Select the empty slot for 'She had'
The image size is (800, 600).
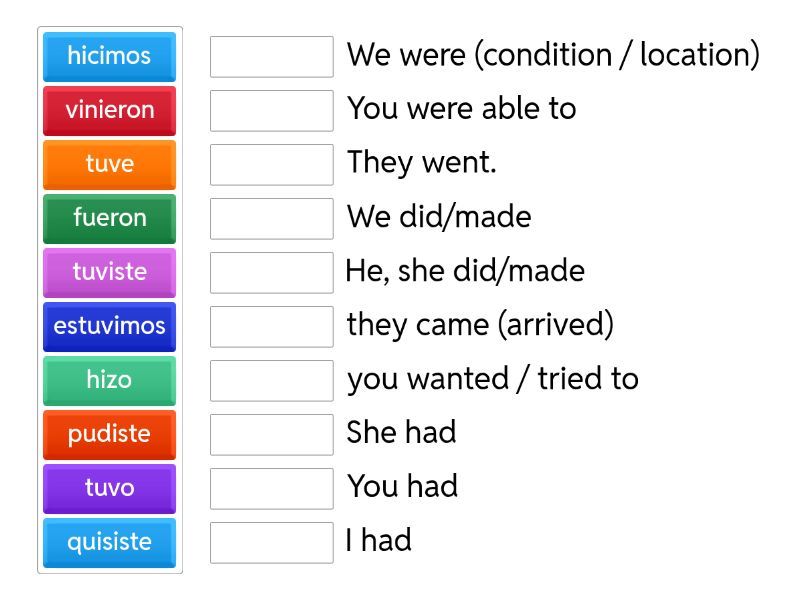[271, 434]
